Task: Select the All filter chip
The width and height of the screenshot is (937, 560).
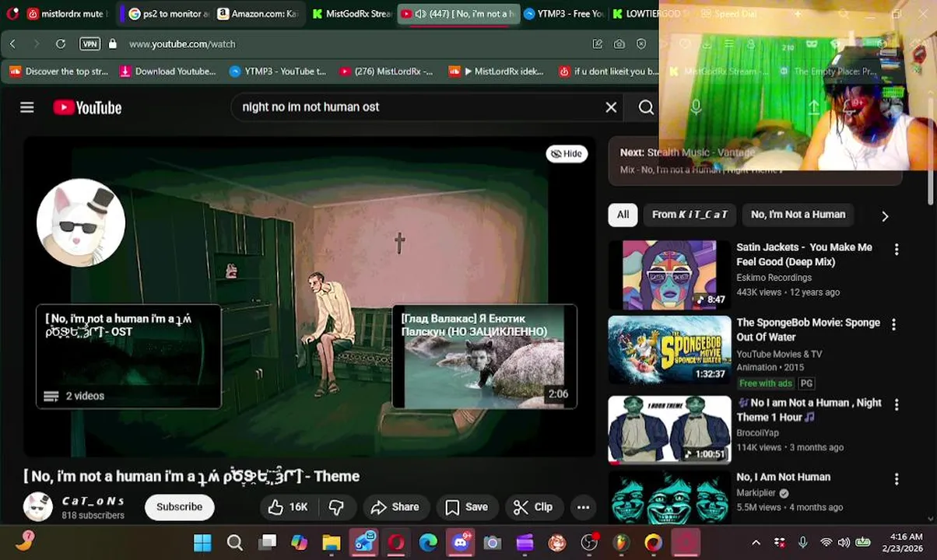Action: click(623, 215)
